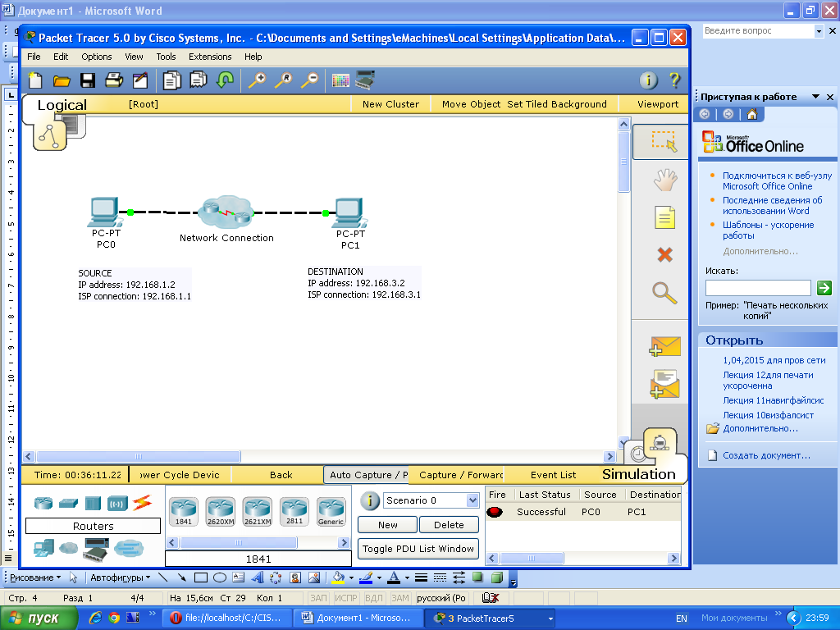Viewport: 840px width, 630px height.
Task: Click the Zoom Out magnifier icon
Action: tap(309, 80)
